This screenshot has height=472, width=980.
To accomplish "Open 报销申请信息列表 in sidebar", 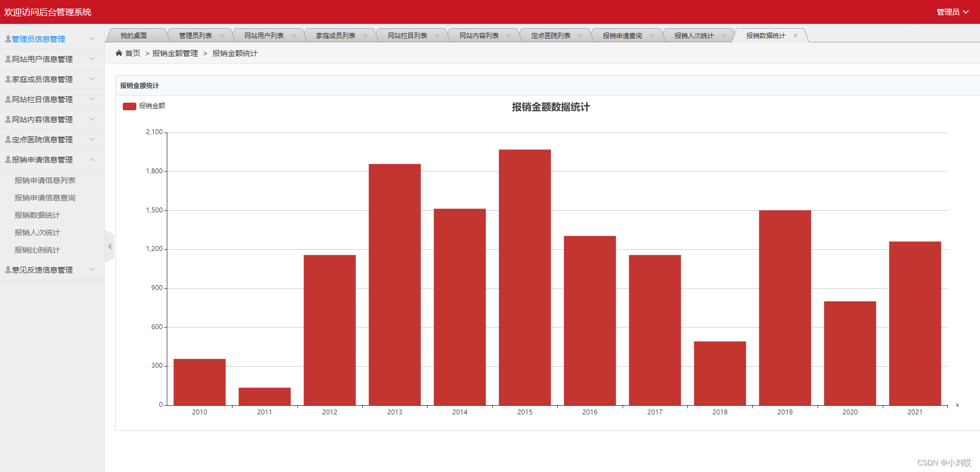I will click(x=45, y=180).
